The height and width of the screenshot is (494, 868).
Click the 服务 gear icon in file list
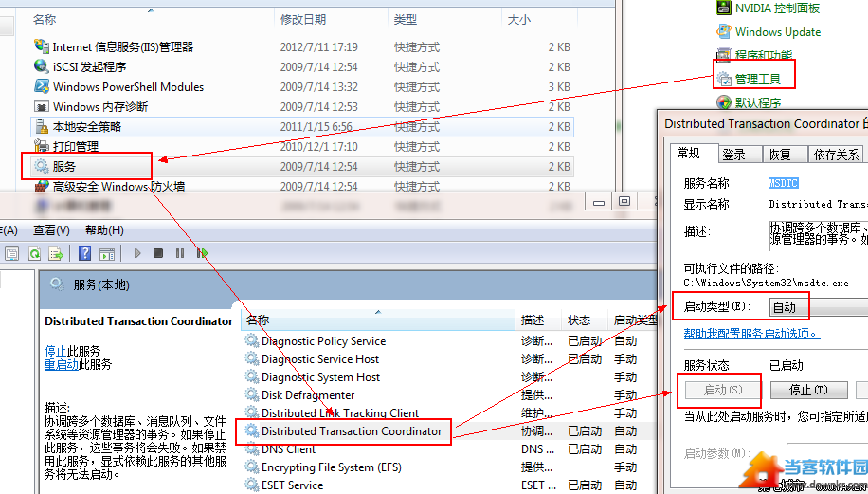pyautogui.click(x=42, y=166)
